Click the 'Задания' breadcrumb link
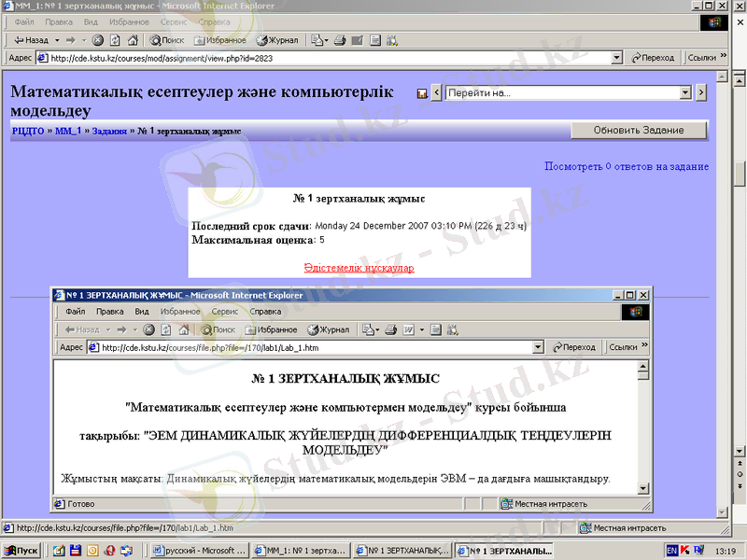 [x=109, y=132]
